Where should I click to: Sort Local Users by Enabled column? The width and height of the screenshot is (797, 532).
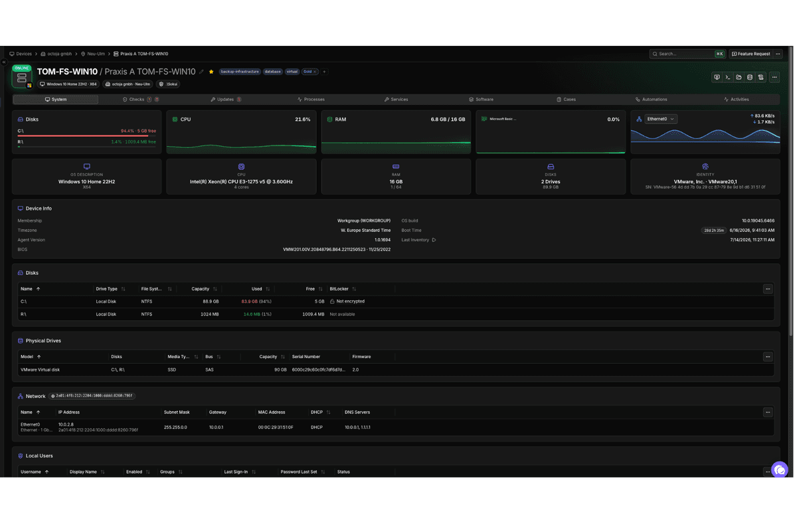coord(138,472)
